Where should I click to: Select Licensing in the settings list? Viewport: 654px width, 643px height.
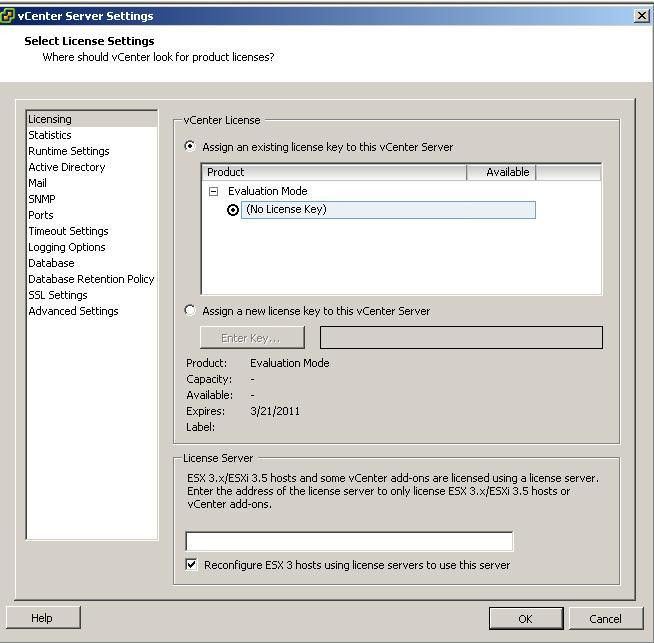click(92, 119)
